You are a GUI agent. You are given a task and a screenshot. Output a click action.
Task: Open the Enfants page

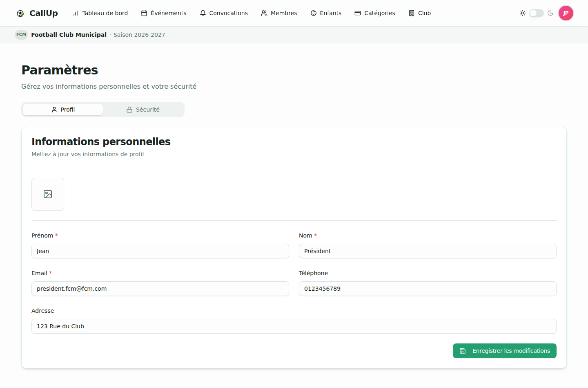click(326, 13)
